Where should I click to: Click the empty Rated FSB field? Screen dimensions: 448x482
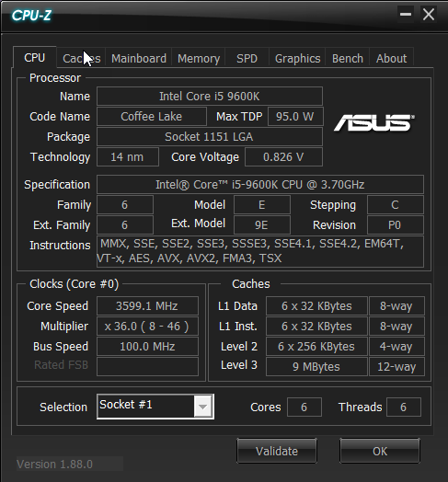click(147, 366)
